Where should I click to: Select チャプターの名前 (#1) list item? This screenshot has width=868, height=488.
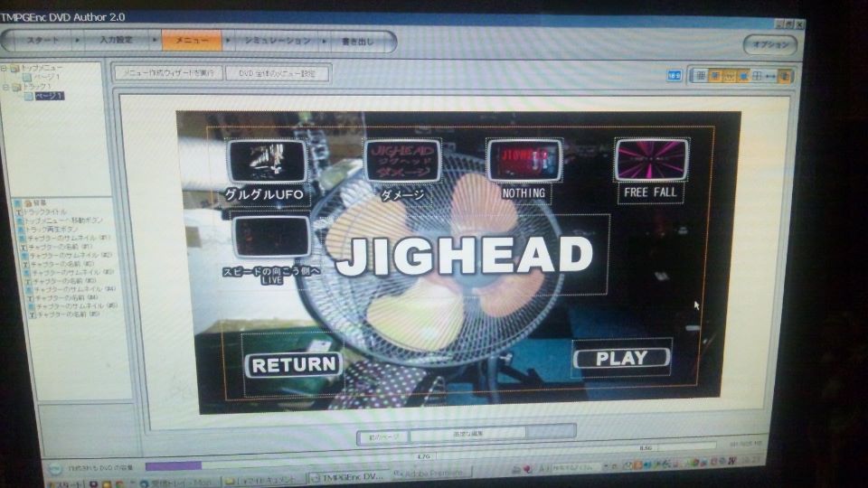click(x=61, y=247)
